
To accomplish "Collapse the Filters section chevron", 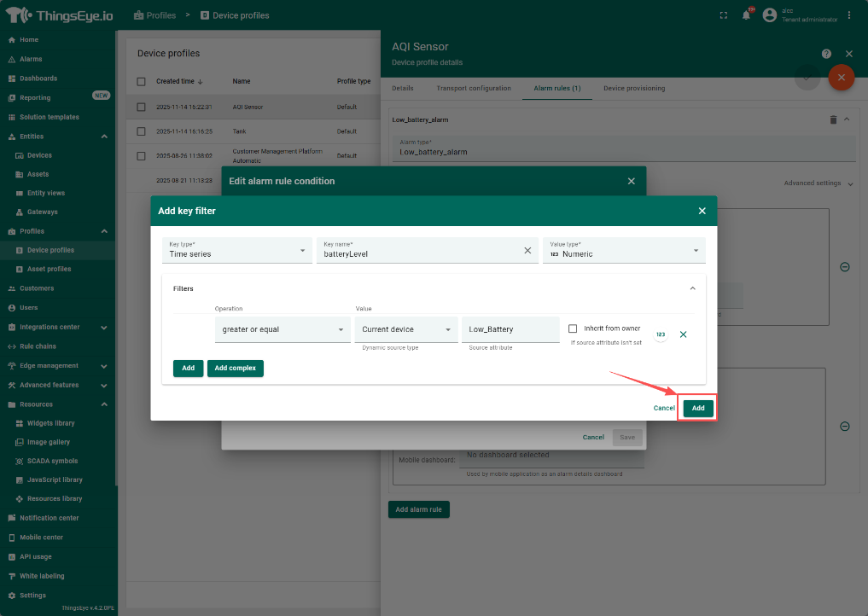I will [692, 288].
